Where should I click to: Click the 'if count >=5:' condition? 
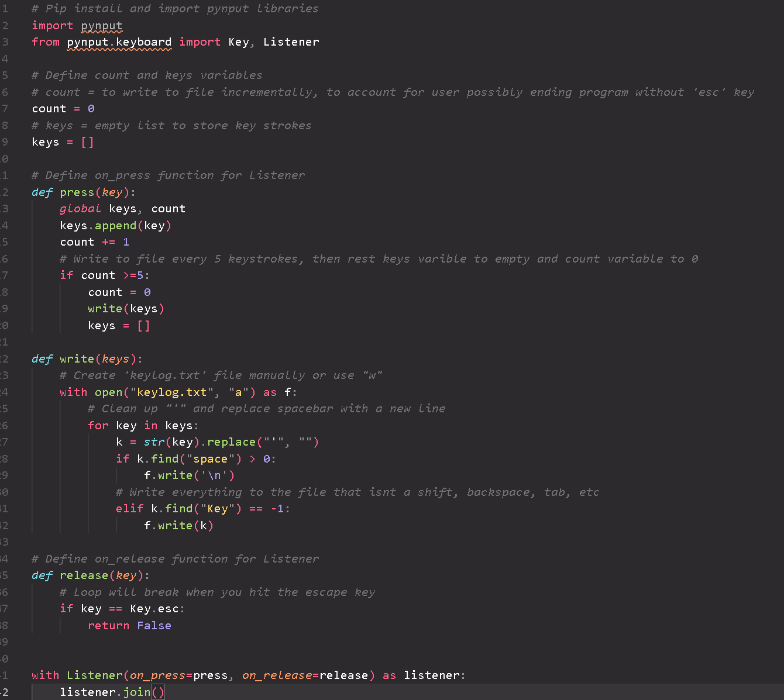[105, 275]
